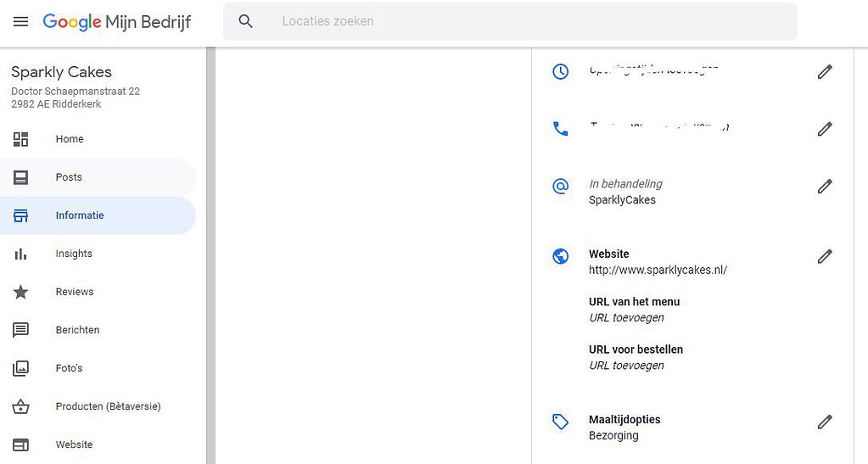Image resolution: width=868 pixels, height=464 pixels.
Task: Edit Maaltijdopties with pencil icon
Action: pyautogui.click(x=825, y=422)
